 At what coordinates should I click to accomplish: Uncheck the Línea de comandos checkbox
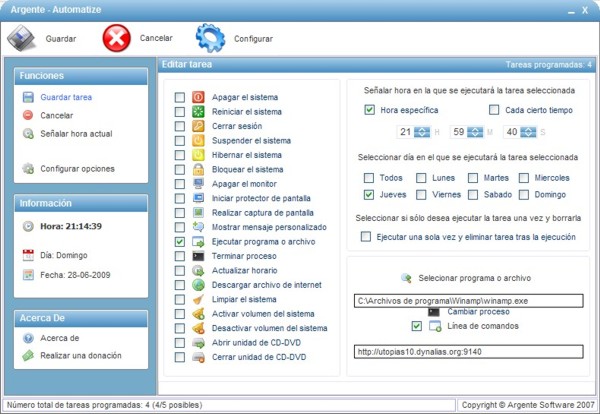point(417,326)
